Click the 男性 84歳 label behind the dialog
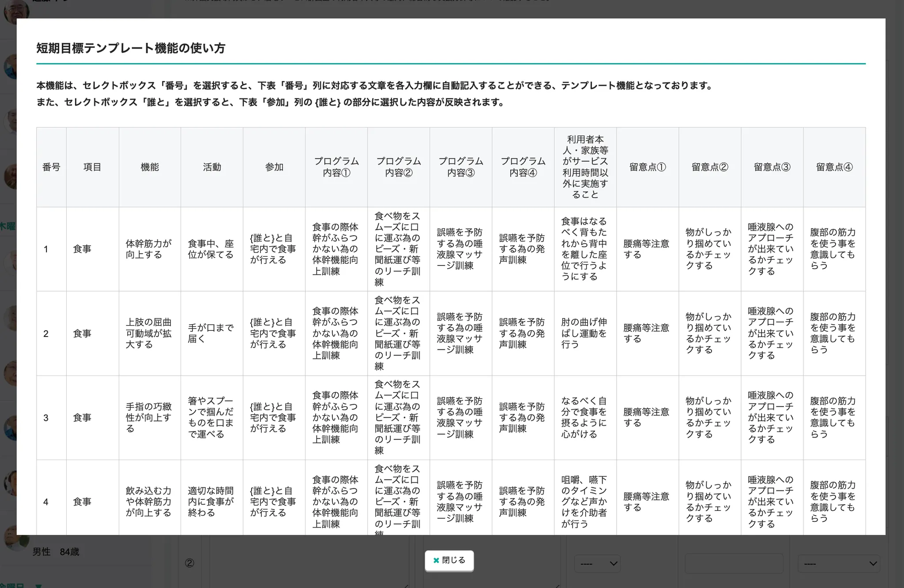The width and height of the screenshot is (904, 588). [x=56, y=552]
